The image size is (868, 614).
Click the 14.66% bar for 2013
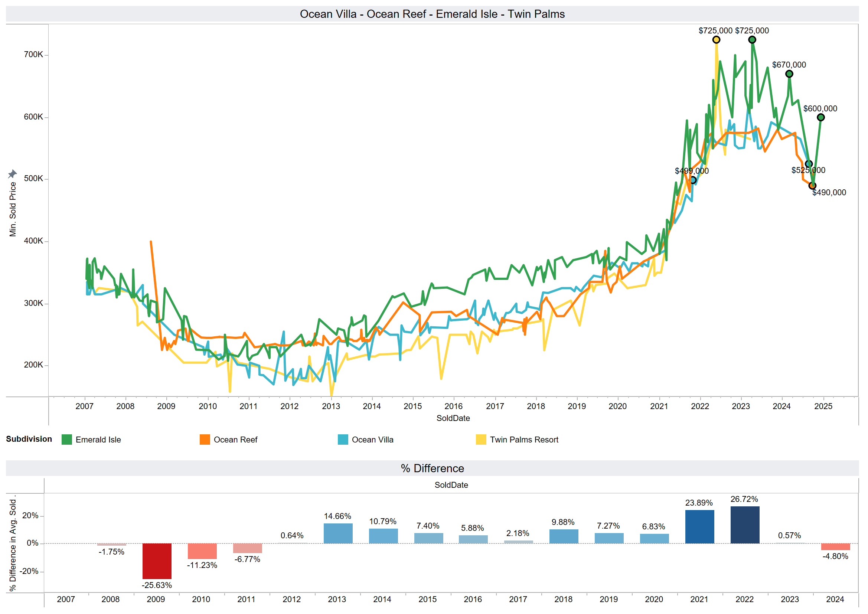click(338, 533)
